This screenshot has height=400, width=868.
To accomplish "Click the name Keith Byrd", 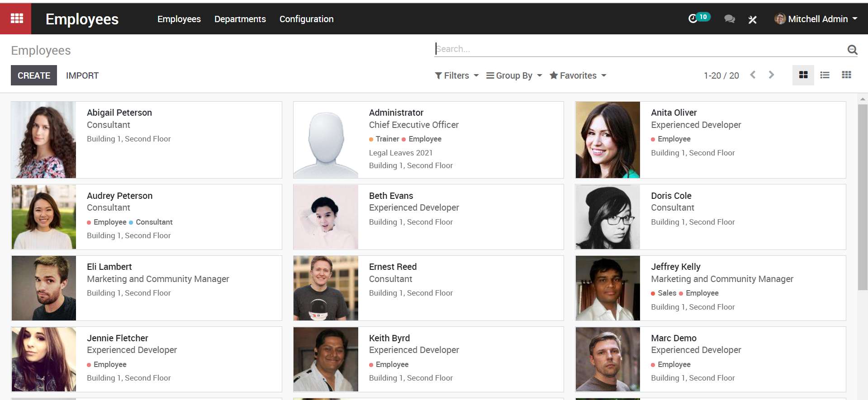I will (389, 338).
